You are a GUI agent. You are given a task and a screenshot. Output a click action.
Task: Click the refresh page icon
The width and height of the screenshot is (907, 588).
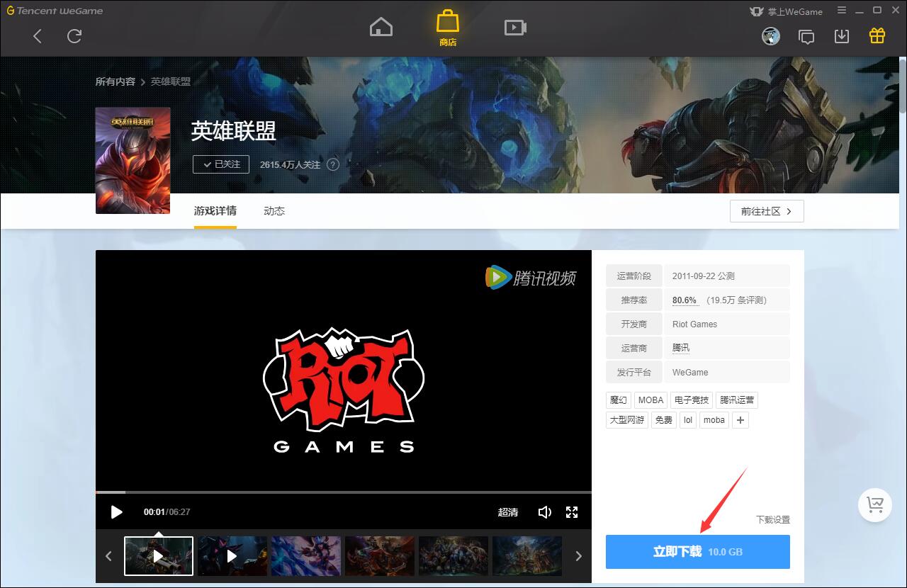[74, 36]
